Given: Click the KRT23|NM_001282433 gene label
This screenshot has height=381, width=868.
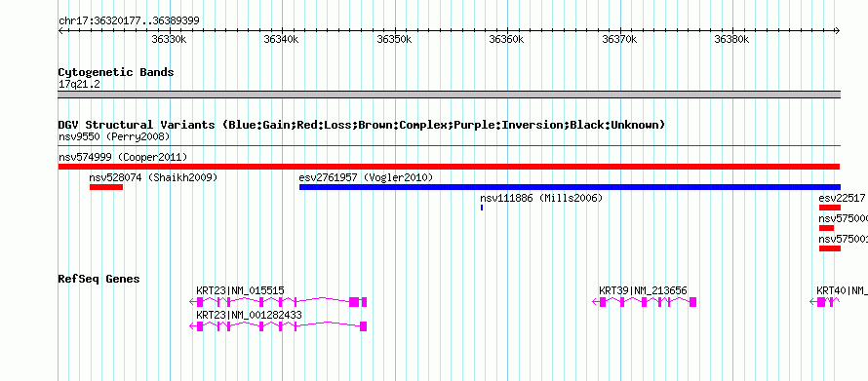Looking at the screenshot, I should tap(249, 315).
